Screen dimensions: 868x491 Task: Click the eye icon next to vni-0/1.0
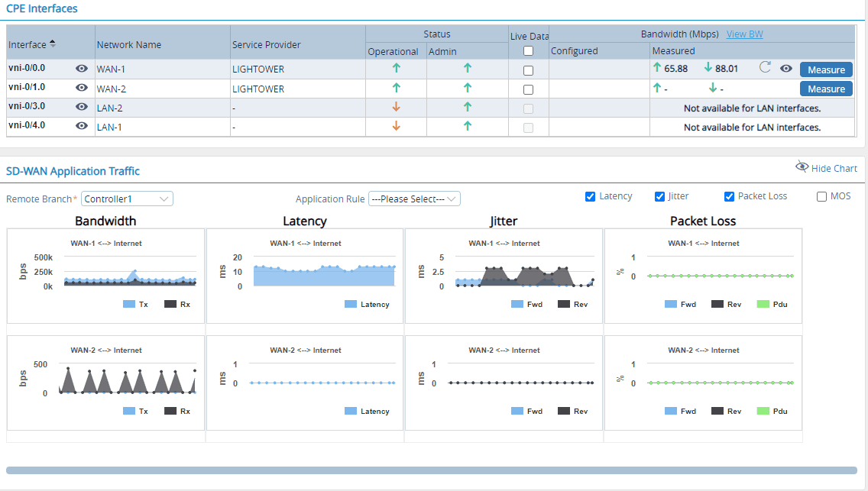pos(81,87)
